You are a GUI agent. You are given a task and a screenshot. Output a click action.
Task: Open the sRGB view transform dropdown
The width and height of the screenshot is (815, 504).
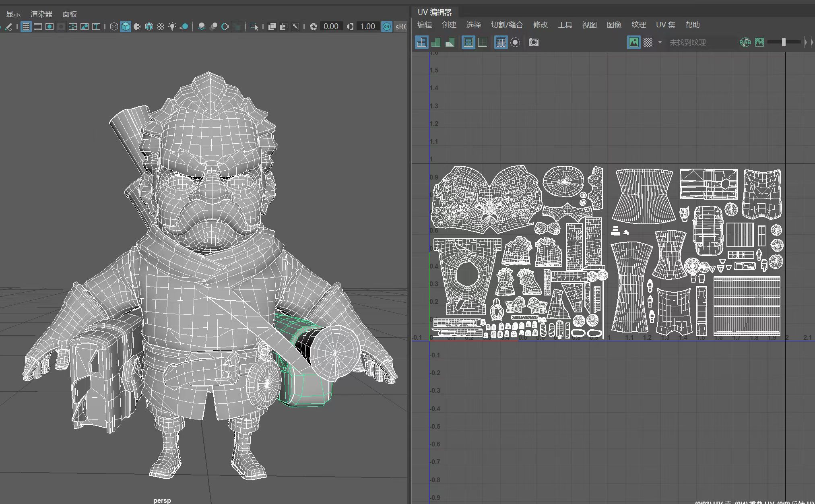(401, 27)
